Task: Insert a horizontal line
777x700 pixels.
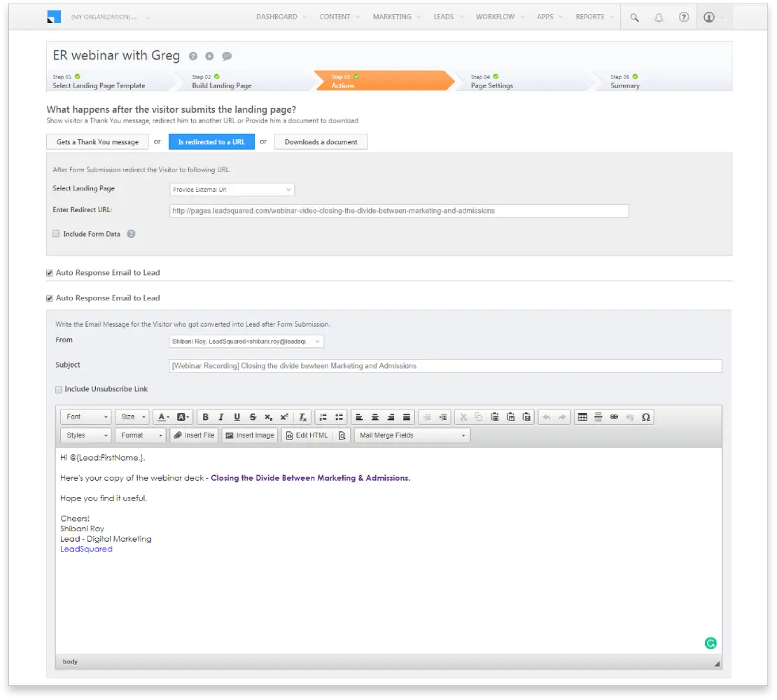Action: point(598,417)
